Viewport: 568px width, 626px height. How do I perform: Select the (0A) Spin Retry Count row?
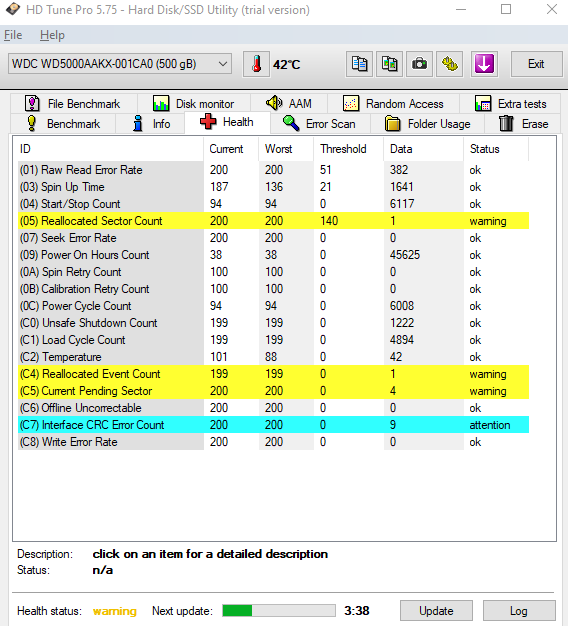point(273,272)
